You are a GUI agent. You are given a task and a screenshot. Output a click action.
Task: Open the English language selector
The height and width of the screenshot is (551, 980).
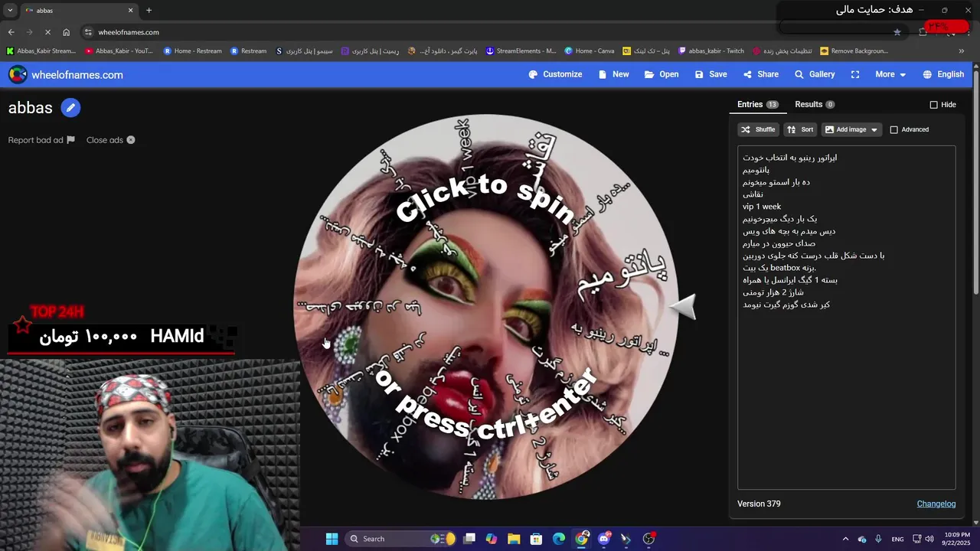coord(943,74)
